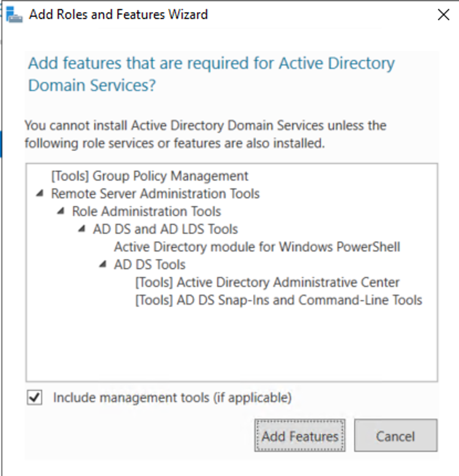Select AD DS and AD LDS Tools row

click(x=165, y=229)
